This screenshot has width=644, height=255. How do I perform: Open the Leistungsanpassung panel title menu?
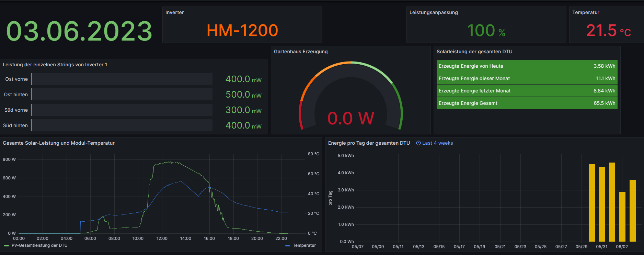pos(433,12)
